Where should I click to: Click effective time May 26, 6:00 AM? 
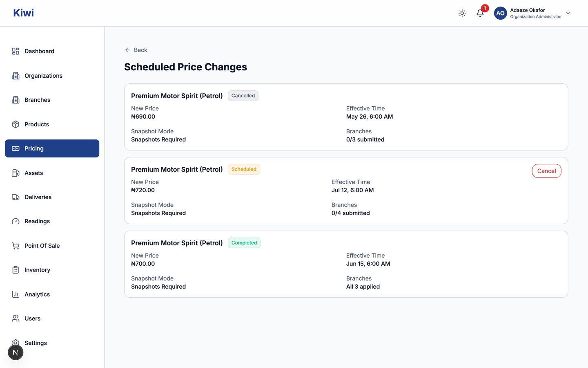pyautogui.click(x=370, y=117)
